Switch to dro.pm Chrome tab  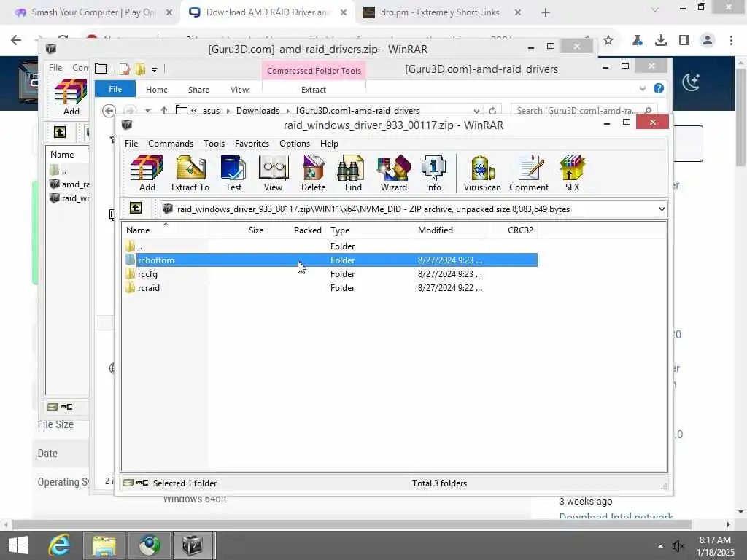pyautogui.click(x=440, y=12)
